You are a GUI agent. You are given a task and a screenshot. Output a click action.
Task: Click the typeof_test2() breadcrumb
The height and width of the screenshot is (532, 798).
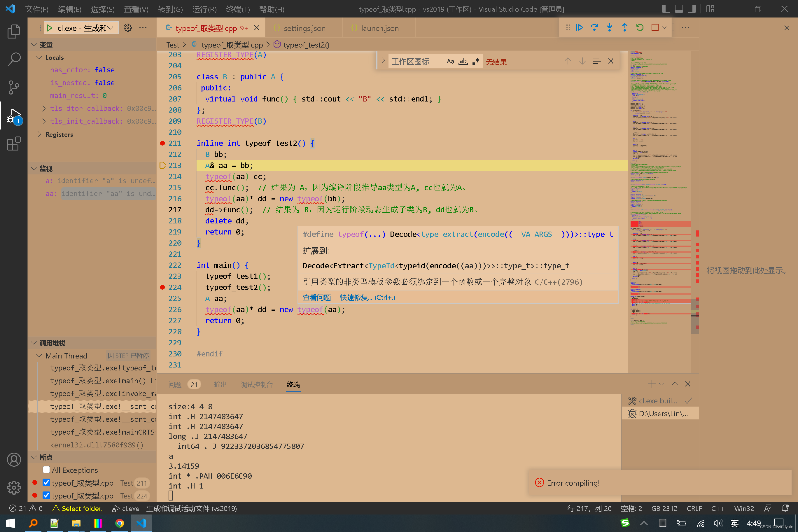(x=305, y=44)
